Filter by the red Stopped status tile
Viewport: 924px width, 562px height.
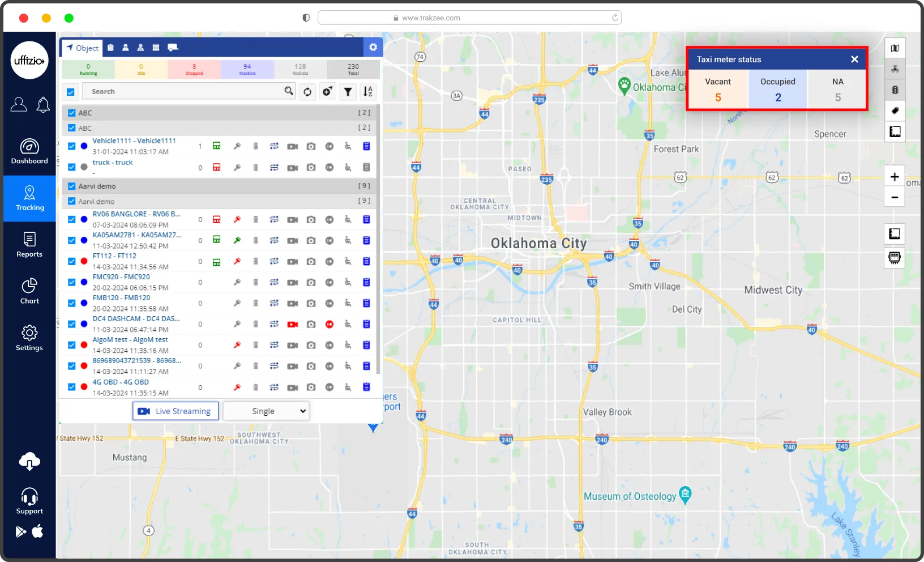pos(194,69)
